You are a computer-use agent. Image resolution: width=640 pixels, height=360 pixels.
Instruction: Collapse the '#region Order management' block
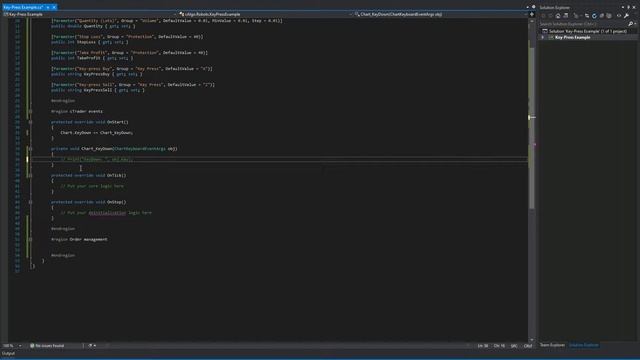[x=30, y=239]
